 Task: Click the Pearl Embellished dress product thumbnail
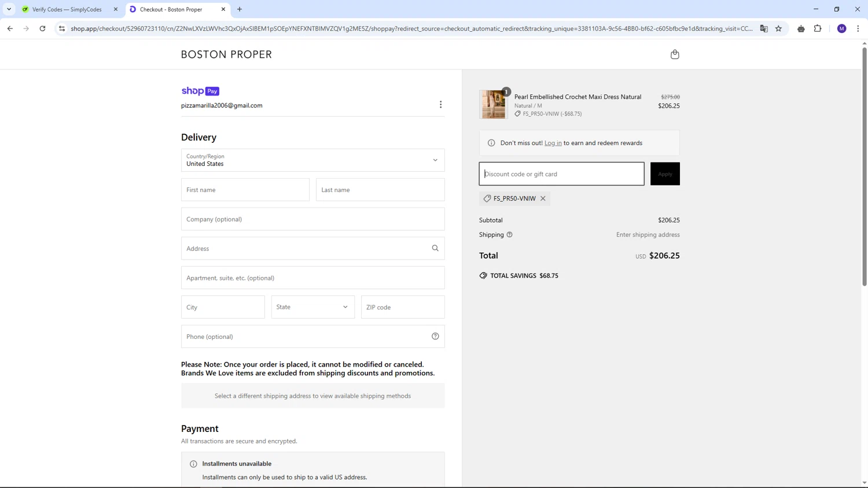pyautogui.click(x=494, y=105)
